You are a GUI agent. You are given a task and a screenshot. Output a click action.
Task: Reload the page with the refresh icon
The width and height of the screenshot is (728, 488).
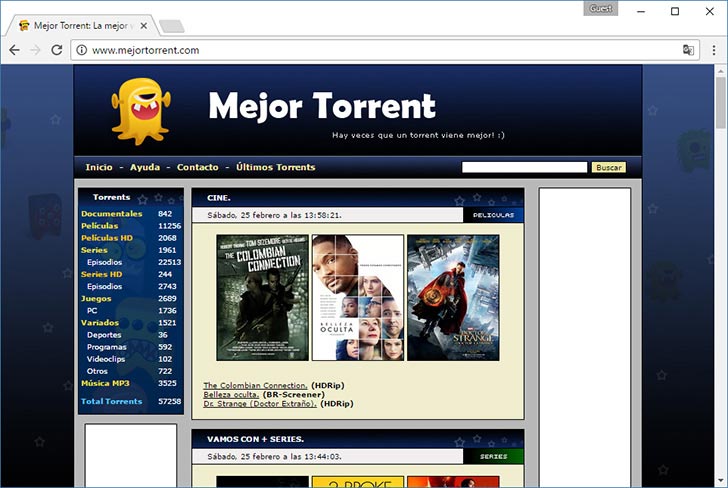pos(57,50)
